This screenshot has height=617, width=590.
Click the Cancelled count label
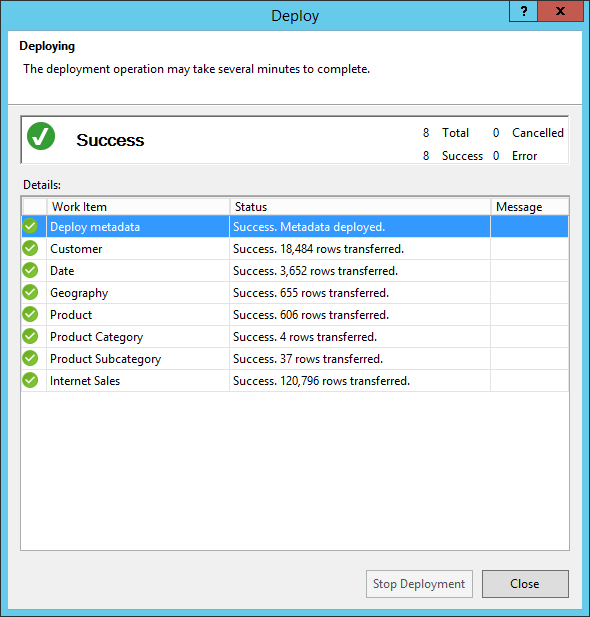(x=538, y=133)
